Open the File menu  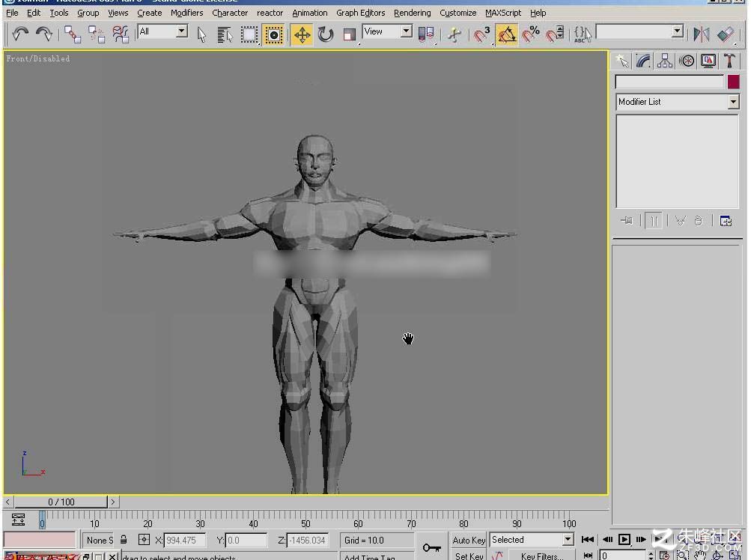click(x=12, y=13)
